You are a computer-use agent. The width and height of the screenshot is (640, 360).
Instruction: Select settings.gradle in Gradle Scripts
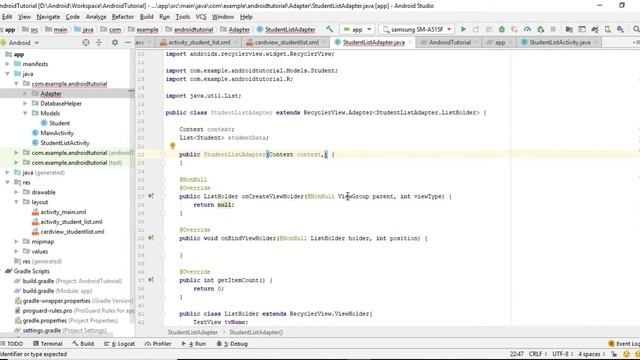pos(42,331)
